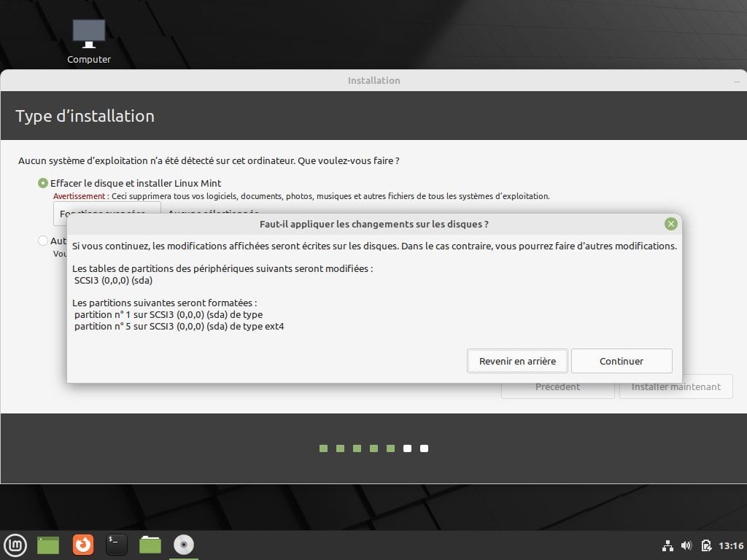Image resolution: width=747 pixels, height=560 pixels.
Task: Select the second installation option radio button
Action: tap(43, 241)
